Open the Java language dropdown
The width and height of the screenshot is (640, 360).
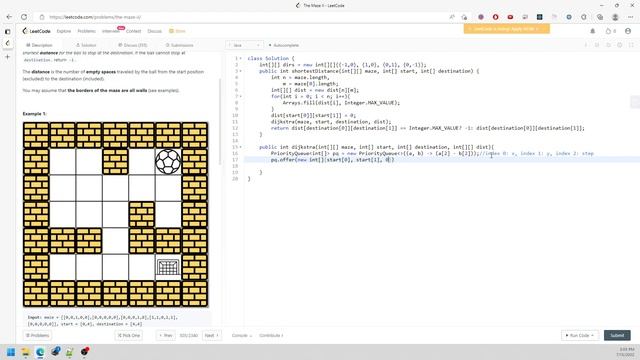click(x=244, y=45)
